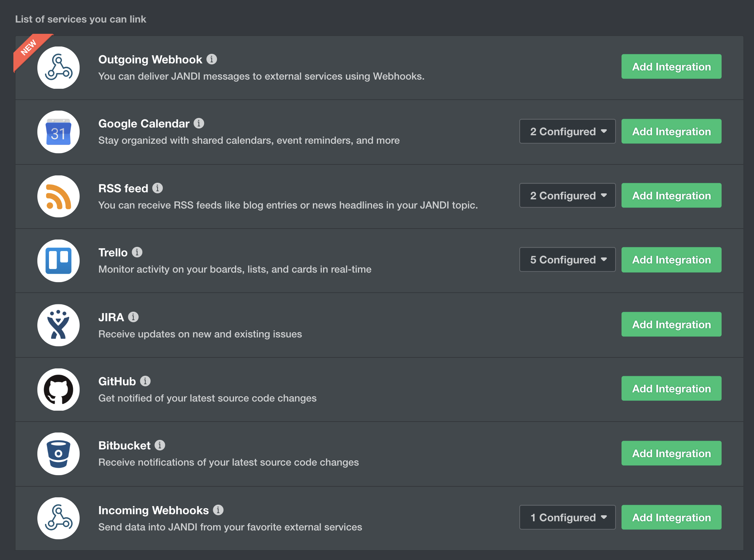This screenshot has width=754, height=560.
Task: Select the Bitbucket service title
Action: click(x=124, y=446)
